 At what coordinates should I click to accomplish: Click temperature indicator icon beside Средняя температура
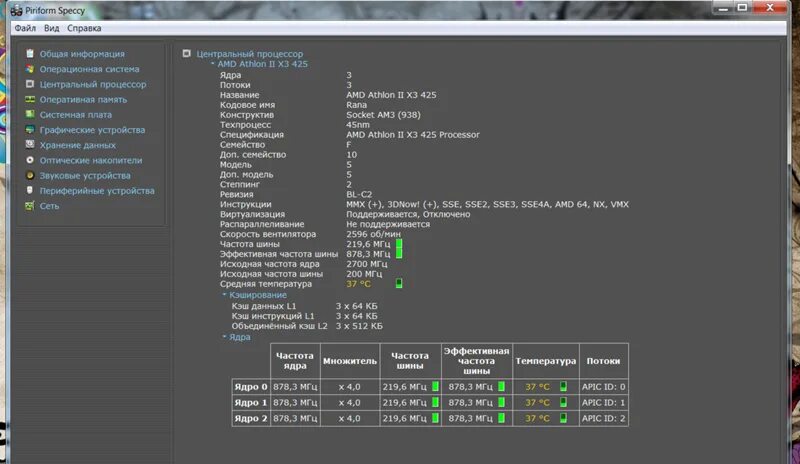pyautogui.click(x=399, y=283)
